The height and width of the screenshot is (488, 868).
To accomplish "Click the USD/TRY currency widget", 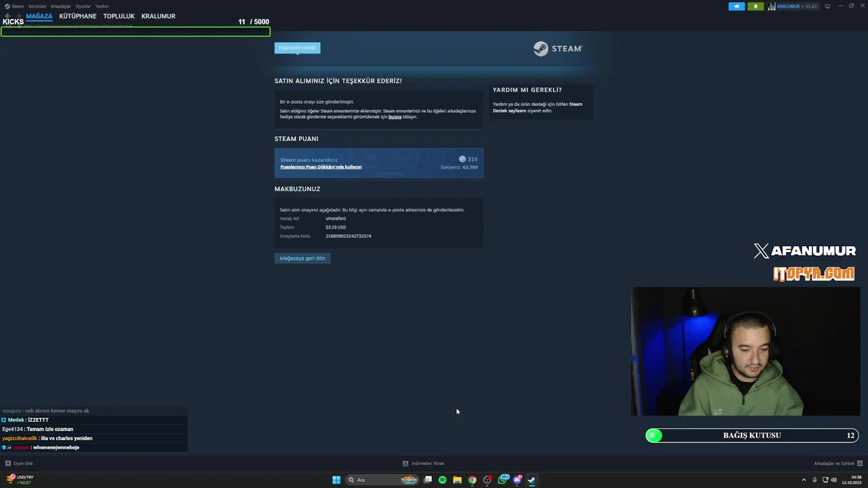I will (x=20, y=480).
